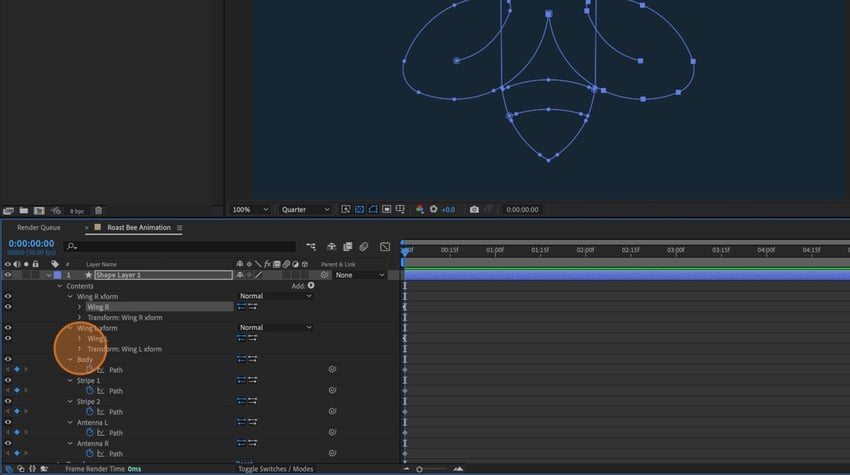This screenshot has width=850, height=475.
Task: Open Show Channel color management icon
Action: click(420, 209)
